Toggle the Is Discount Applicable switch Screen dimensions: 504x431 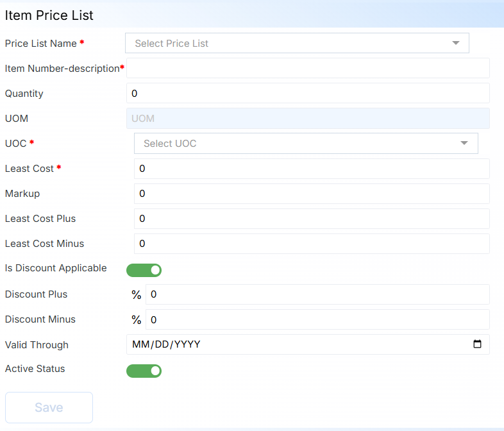(144, 270)
